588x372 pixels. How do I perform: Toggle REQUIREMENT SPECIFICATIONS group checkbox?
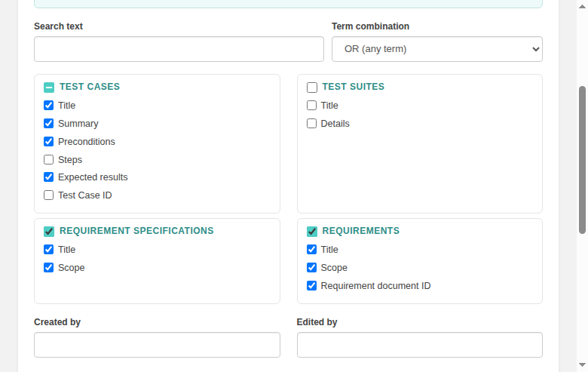pos(49,231)
